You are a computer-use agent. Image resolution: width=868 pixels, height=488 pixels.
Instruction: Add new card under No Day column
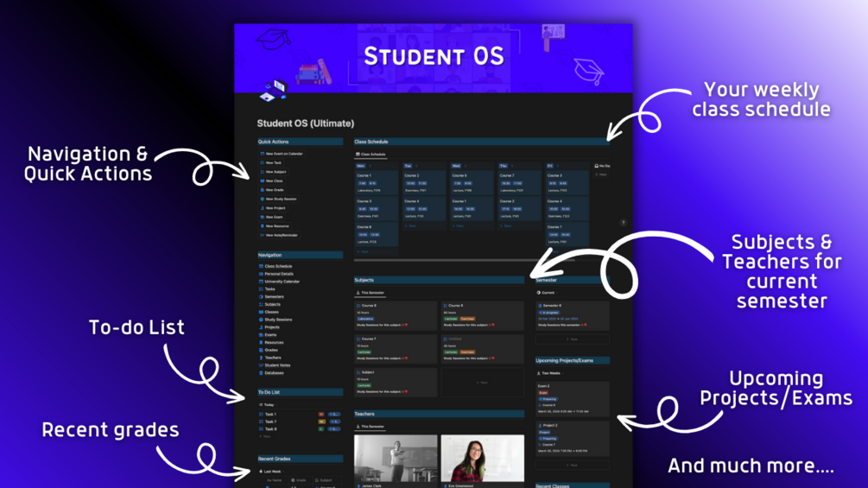coord(601,174)
